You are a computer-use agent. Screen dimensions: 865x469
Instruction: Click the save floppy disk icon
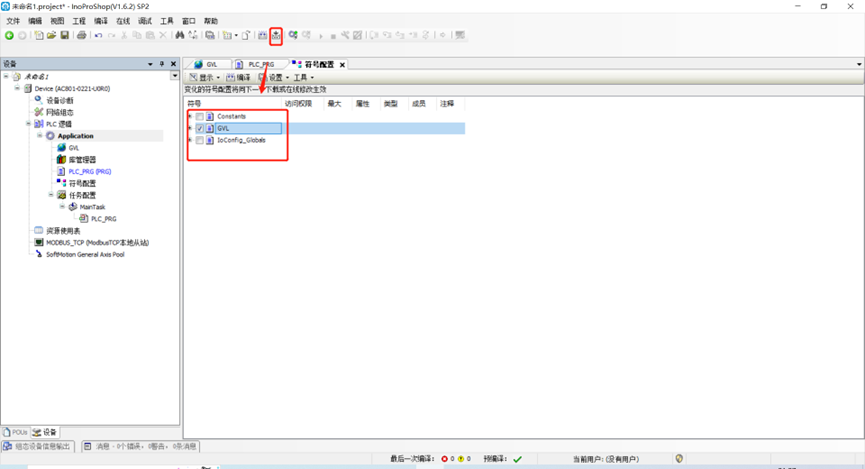click(65, 35)
